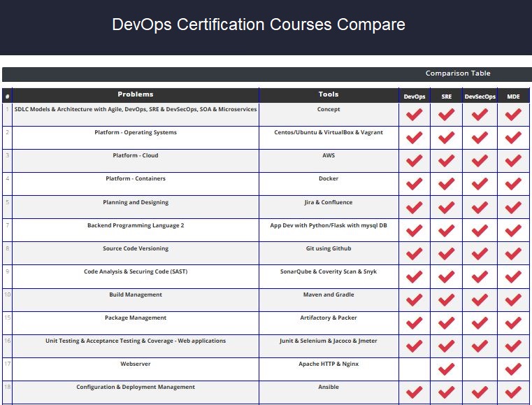The width and height of the screenshot is (532, 405).
Task: Click DevOps checkmark for Jira & Confluence
Action: tap(414, 207)
